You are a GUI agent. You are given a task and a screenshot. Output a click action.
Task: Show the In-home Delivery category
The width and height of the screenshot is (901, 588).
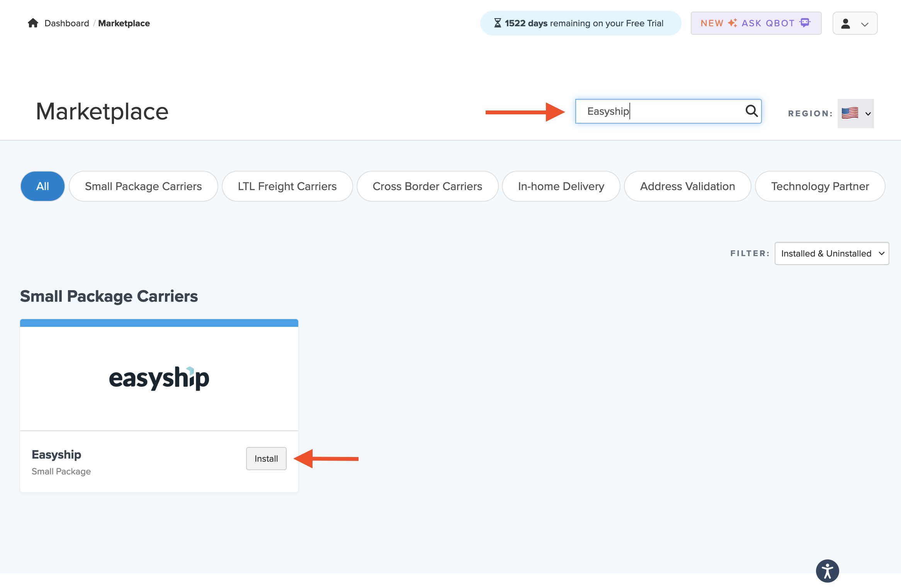561,186
